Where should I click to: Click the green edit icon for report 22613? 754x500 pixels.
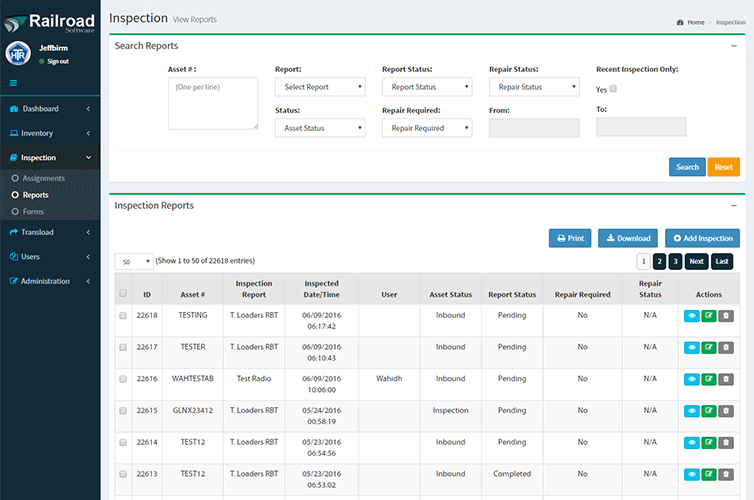[x=708, y=474]
